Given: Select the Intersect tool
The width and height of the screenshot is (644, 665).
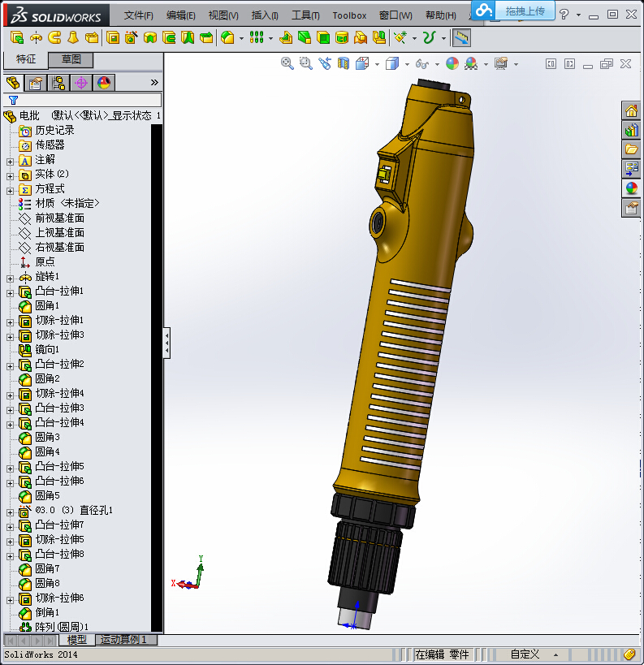Looking at the screenshot, I should 361,37.
